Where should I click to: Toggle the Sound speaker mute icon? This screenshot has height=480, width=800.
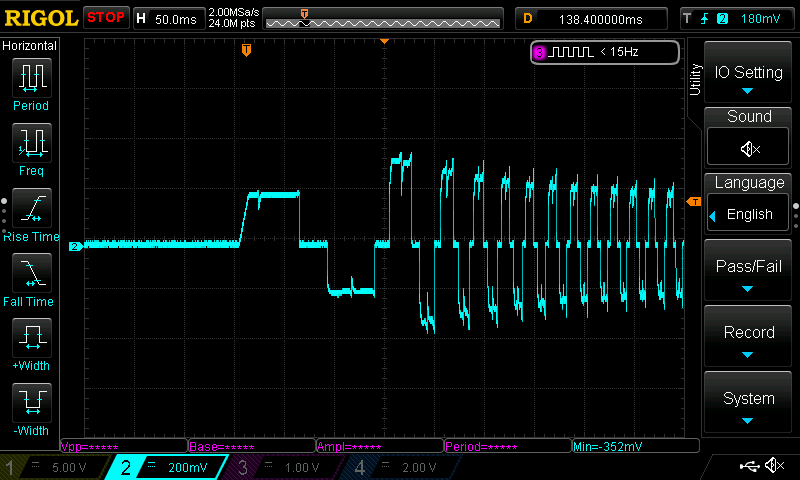(748, 148)
